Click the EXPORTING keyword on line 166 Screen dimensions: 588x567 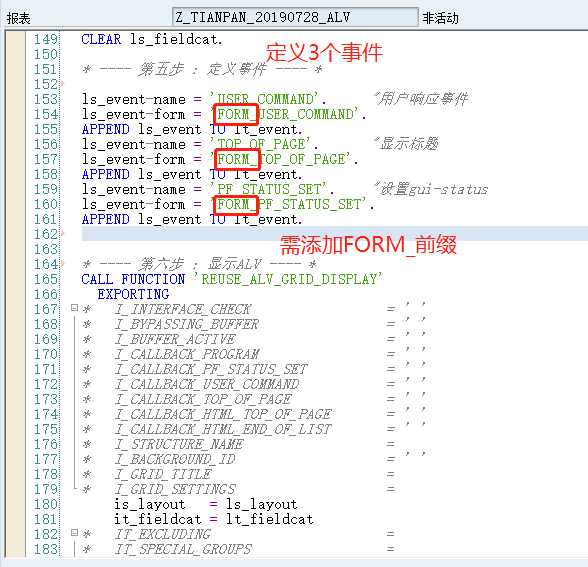click(x=133, y=294)
